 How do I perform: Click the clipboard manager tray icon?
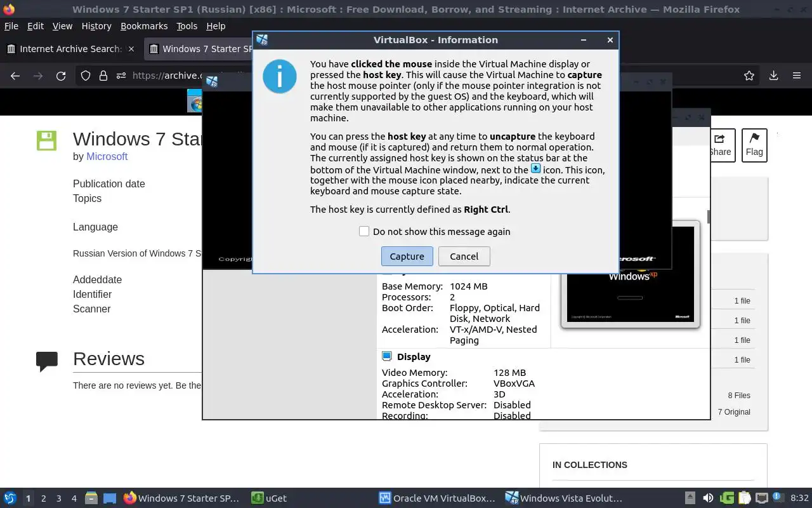744,498
